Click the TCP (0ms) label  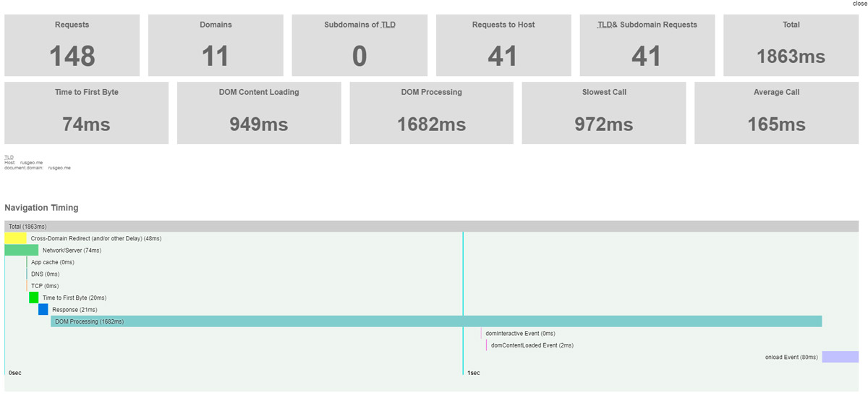click(45, 286)
